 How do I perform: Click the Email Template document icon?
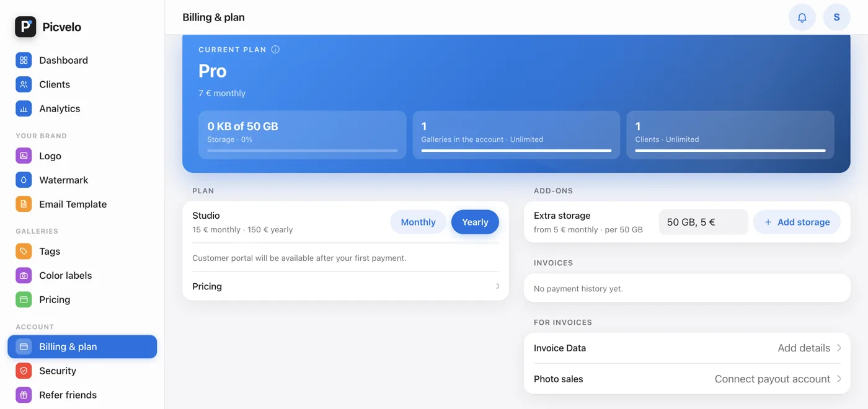pyautogui.click(x=24, y=204)
